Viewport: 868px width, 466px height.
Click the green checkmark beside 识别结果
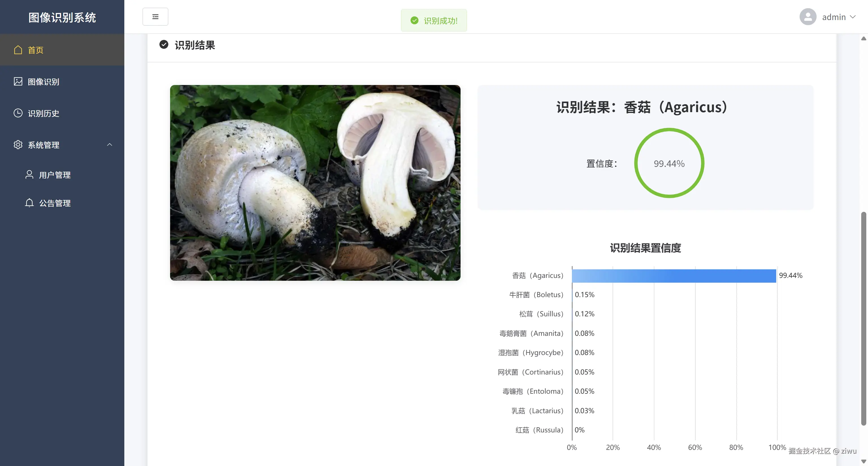pyautogui.click(x=164, y=44)
